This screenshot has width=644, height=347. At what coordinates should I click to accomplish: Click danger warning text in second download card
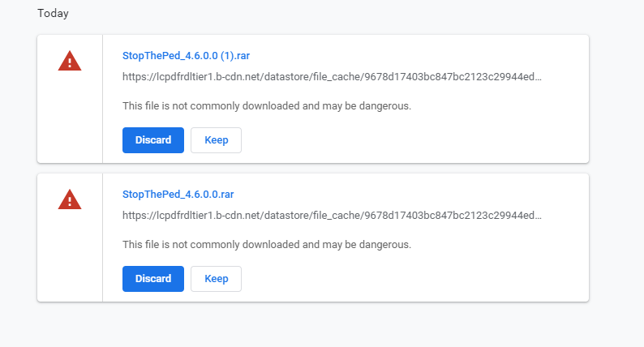click(x=267, y=244)
